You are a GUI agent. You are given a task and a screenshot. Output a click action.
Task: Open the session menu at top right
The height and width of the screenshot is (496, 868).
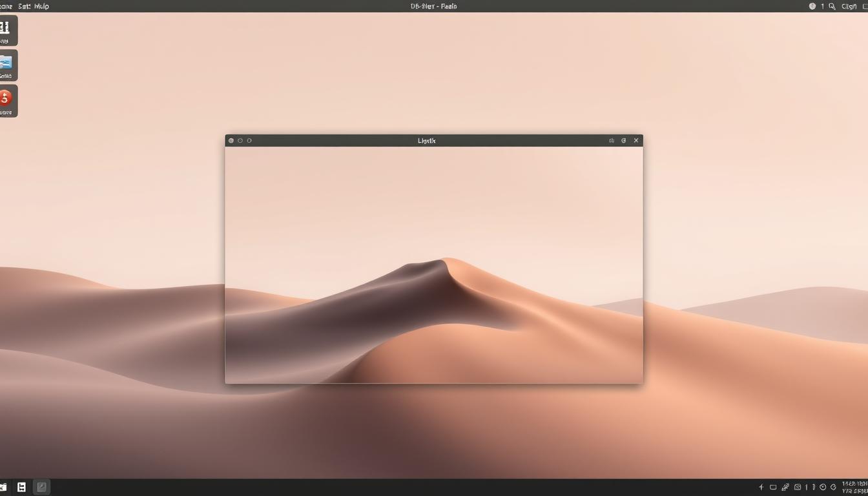(850, 6)
